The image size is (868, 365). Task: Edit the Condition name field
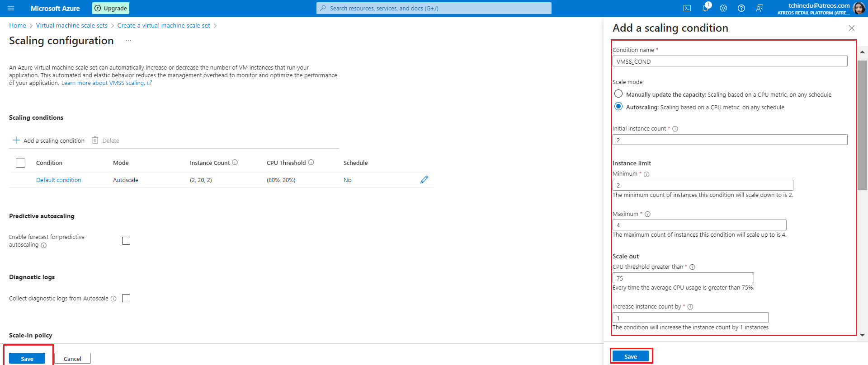[x=730, y=61]
